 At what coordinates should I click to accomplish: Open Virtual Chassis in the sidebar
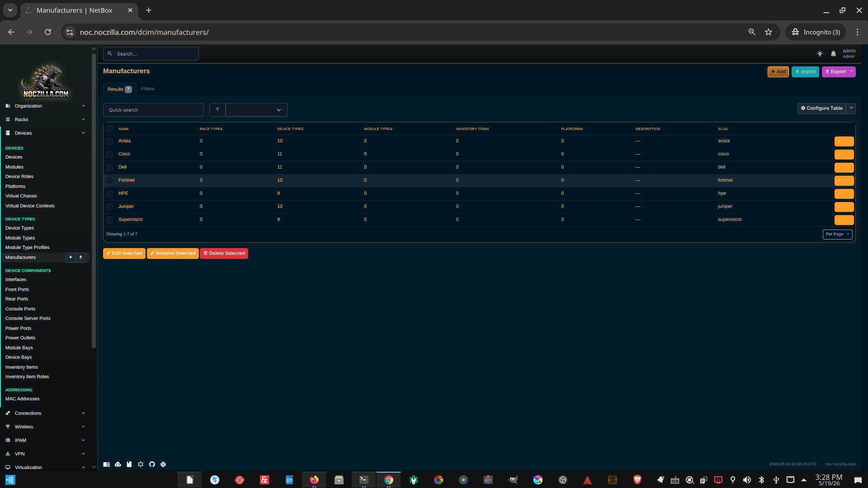tap(21, 196)
